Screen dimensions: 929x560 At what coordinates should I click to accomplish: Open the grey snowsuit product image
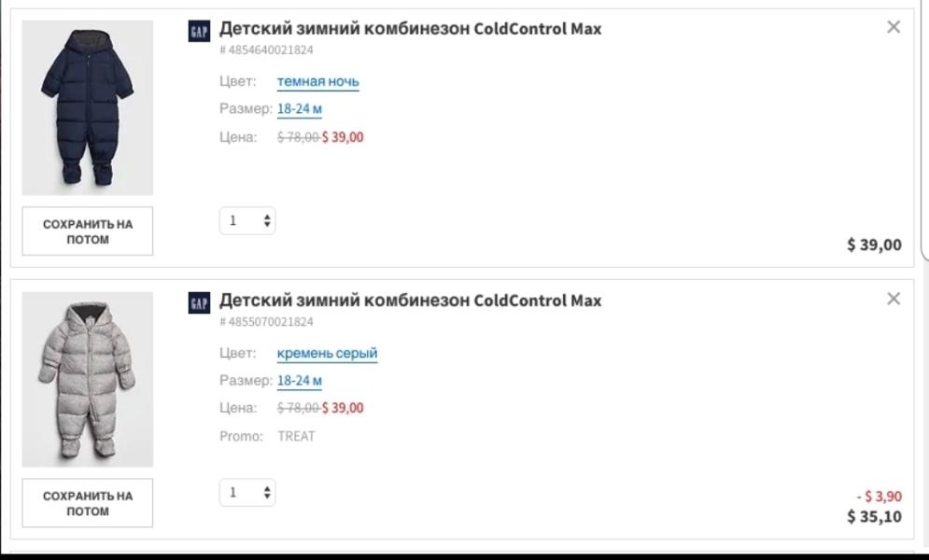click(x=88, y=380)
